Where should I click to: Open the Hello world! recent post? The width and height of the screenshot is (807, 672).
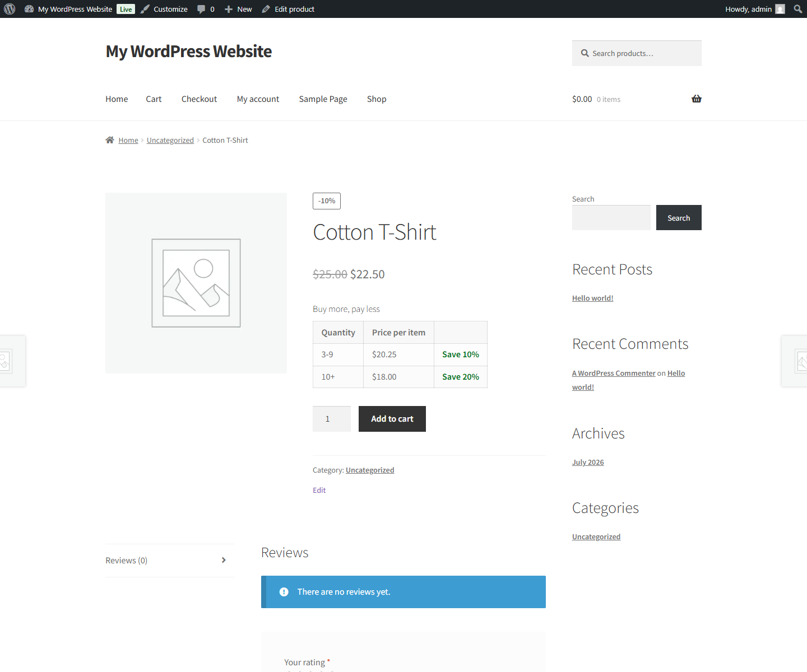(593, 298)
